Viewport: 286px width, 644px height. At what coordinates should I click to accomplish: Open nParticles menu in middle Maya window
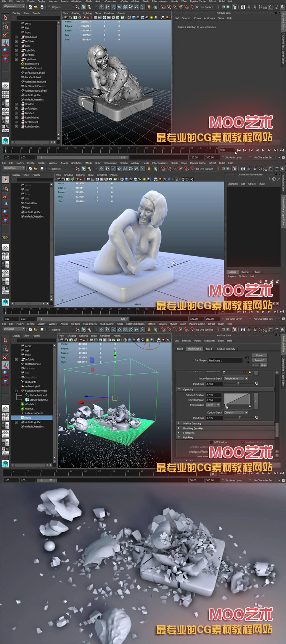click(76, 163)
